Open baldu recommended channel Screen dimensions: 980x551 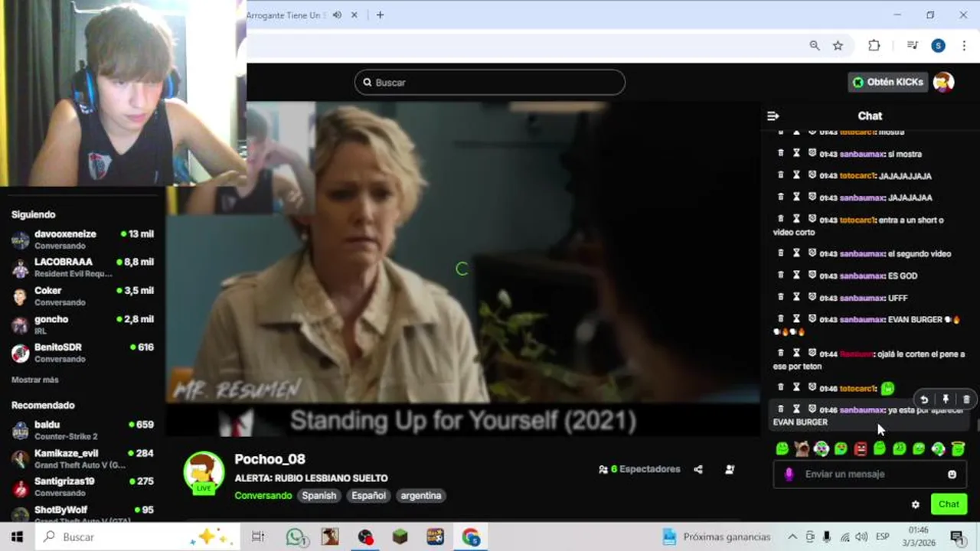click(x=83, y=429)
